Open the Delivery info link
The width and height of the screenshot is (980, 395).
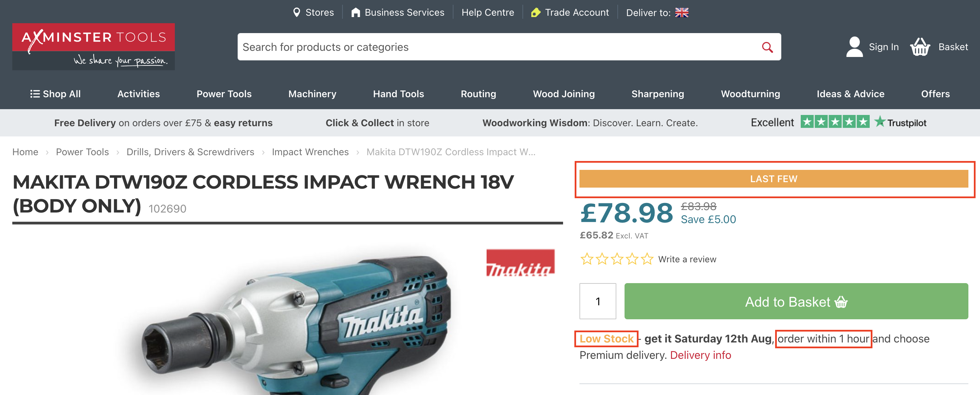coord(700,355)
